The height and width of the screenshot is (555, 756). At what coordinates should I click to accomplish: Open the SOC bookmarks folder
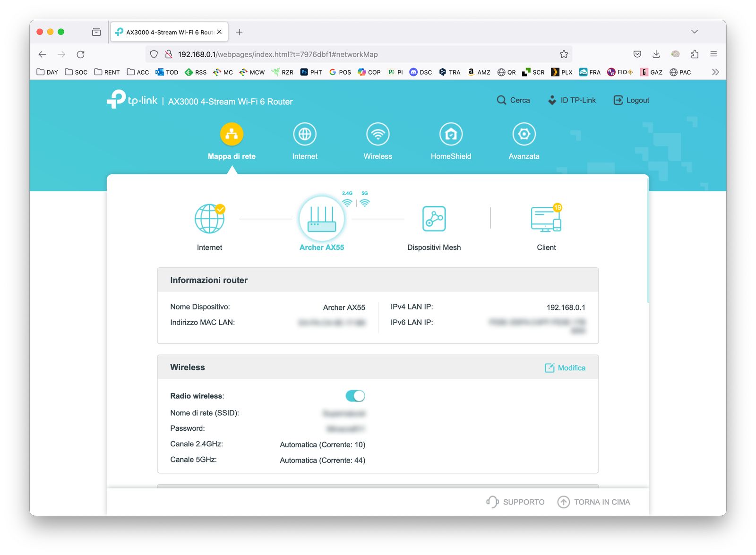76,72
